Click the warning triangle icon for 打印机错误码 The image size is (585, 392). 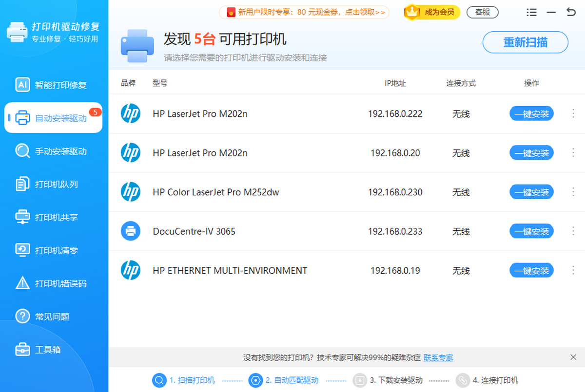[x=22, y=283]
